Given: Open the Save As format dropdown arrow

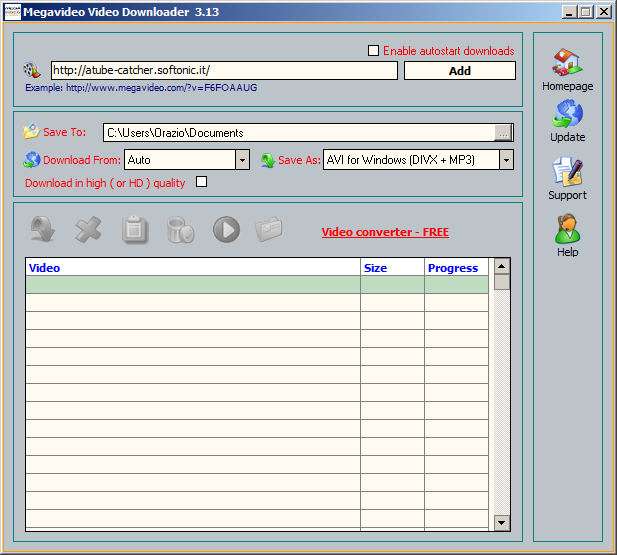Looking at the screenshot, I should 506,160.
